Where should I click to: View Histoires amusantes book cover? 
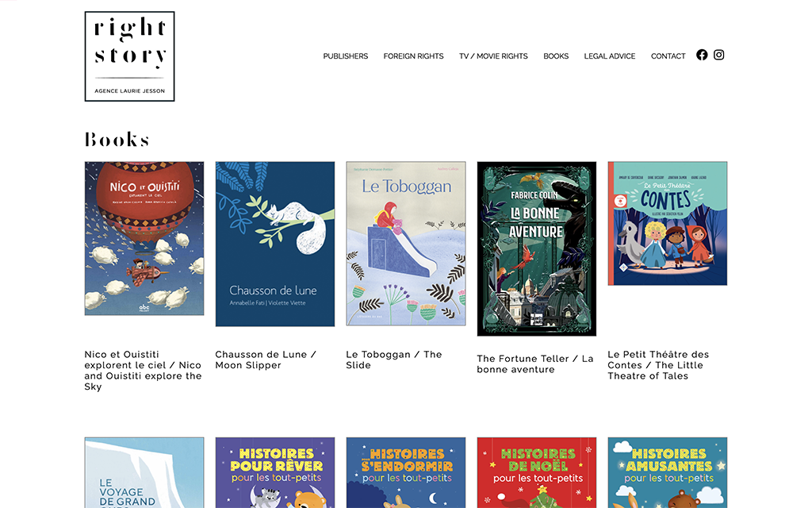point(668,473)
